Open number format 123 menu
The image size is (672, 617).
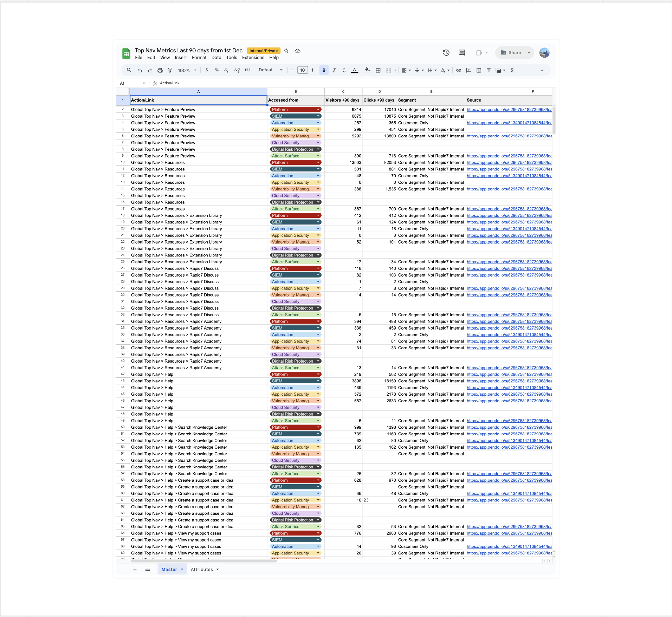(x=247, y=70)
